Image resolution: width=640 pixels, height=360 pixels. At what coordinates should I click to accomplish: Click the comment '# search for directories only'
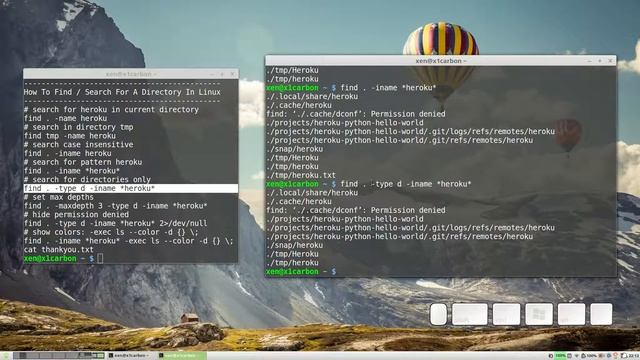tap(87, 180)
